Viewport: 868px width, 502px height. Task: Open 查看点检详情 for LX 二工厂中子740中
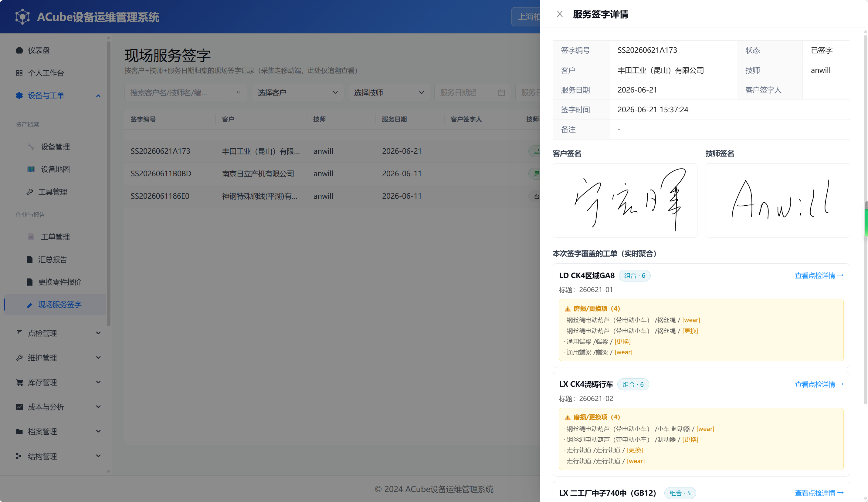819,493
